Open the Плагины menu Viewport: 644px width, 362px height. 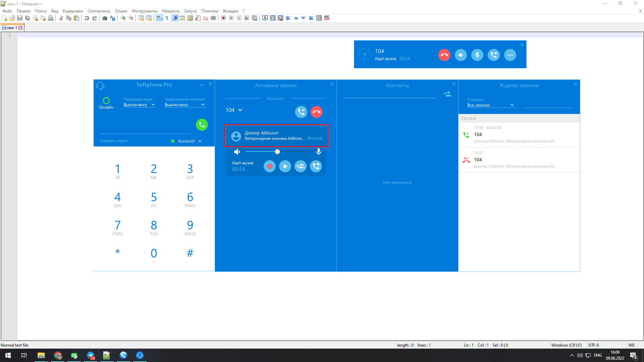tap(210, 11)
